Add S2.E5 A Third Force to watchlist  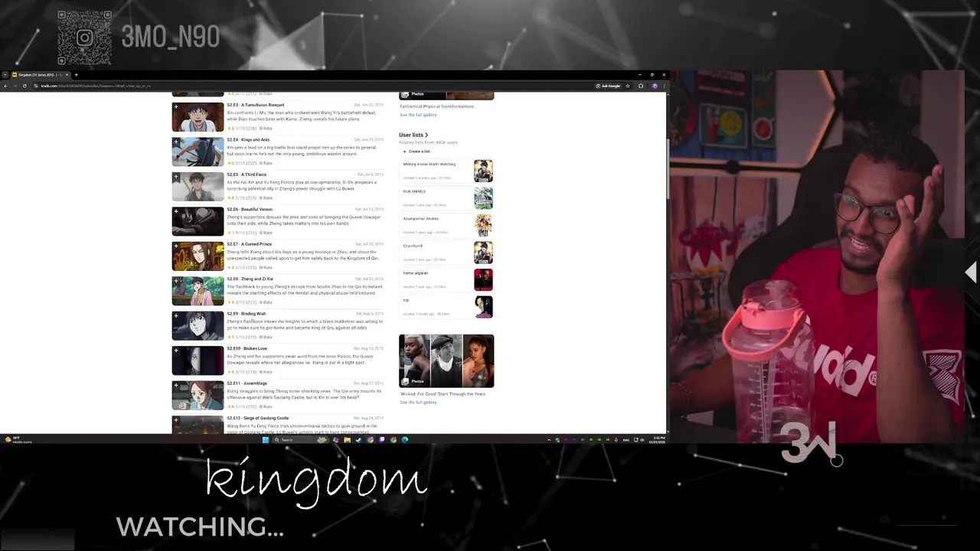click(x=175, y=177)
